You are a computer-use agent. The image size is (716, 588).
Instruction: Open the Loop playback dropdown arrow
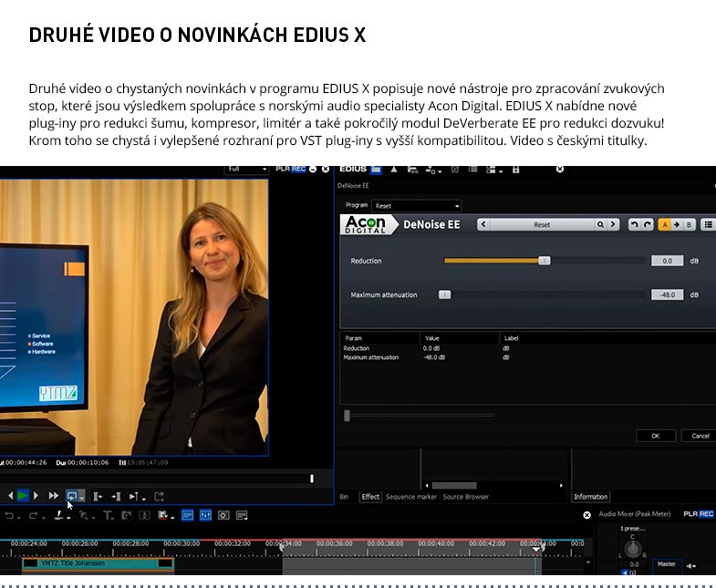click(82, 498)
